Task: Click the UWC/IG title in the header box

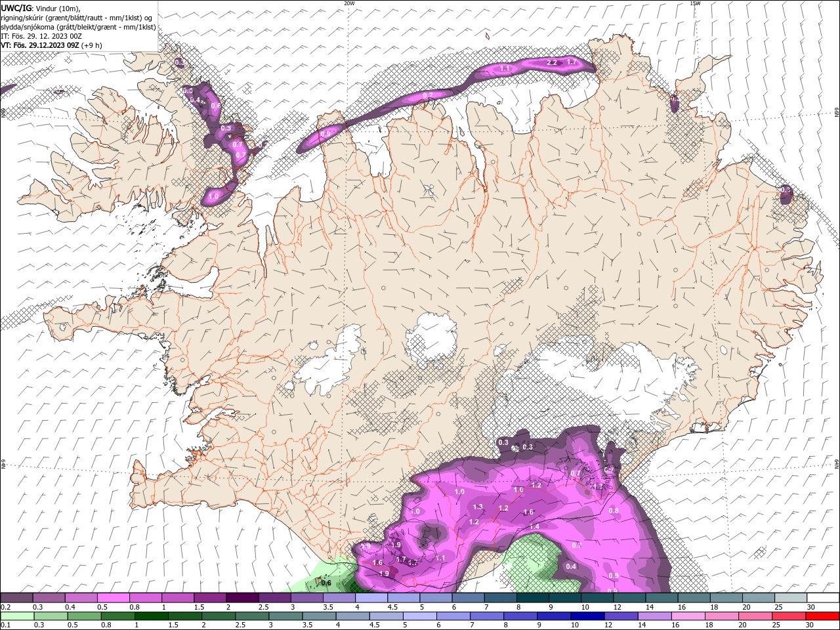Action: pos(16,8)
